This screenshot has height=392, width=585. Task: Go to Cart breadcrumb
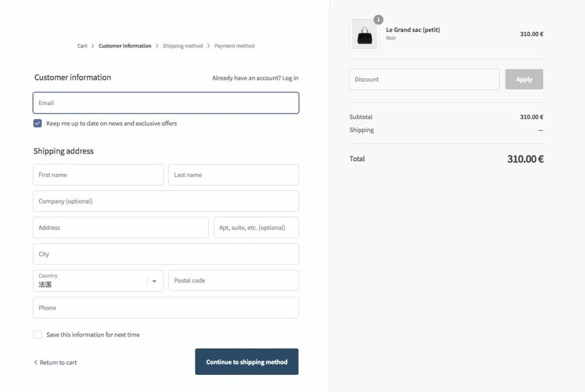[82, 46]
